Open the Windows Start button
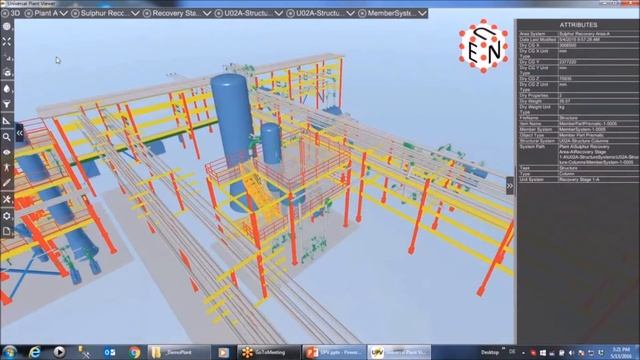 9,352
